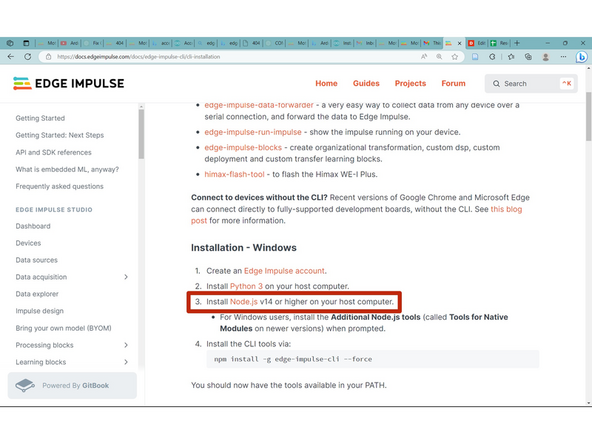Switch to the green 'Res' browser tab
Viewport: 592px width, 444px height.
click(x=499, y=43)
